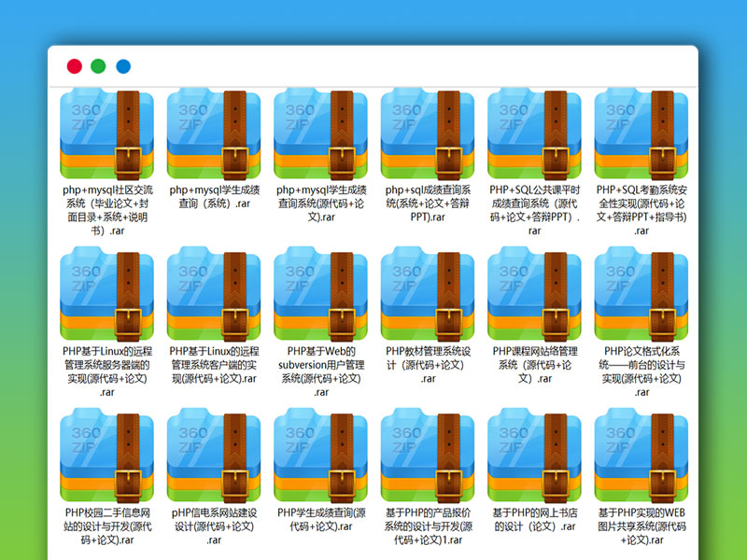
Task: Click label php+mysql学生成绩查询系统(源代码+论文).rar
Action: pyautogui.click(x=321, y=203)
